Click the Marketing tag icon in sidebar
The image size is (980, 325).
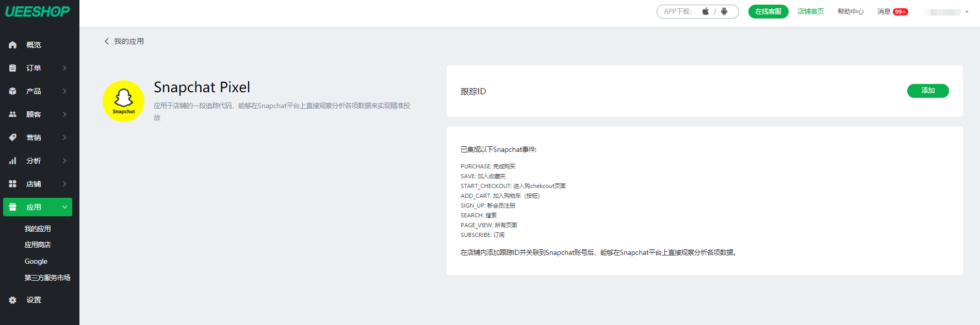(x=13, y=138)
